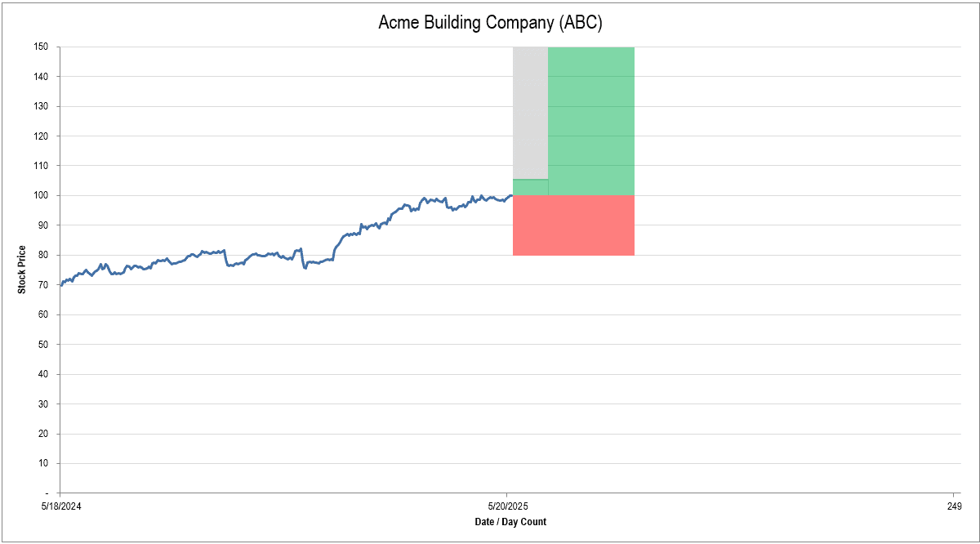Click the gray shaded rectangle
This screenshot has height=544, width=980.
[530, 112]
